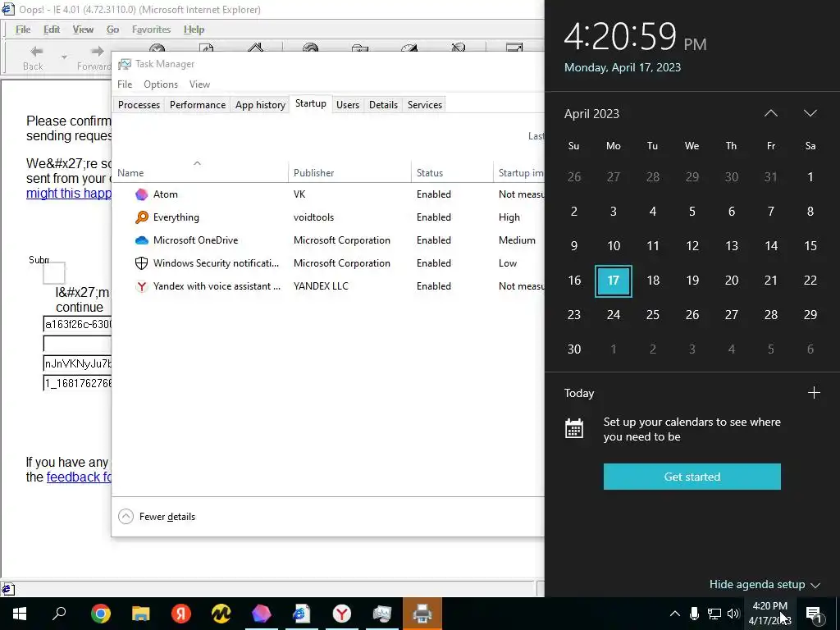Screen dimensions: 840x630
Task: Click the taskbar clock showing 4:20 PM
Action: (769, 614)
